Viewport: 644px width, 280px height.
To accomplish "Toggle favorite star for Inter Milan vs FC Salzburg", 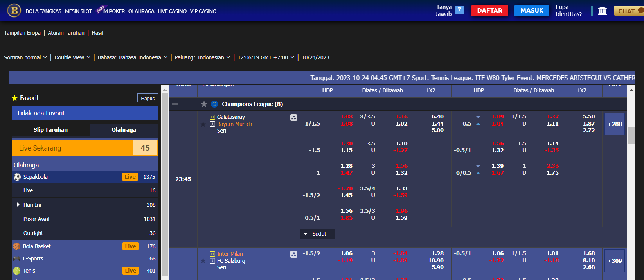I will 203,261.
